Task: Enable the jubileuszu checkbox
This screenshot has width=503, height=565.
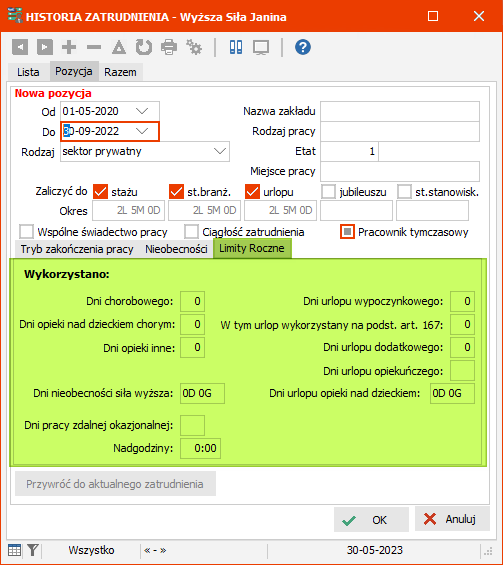Action: pyautogui.click(x=328, y=192)
